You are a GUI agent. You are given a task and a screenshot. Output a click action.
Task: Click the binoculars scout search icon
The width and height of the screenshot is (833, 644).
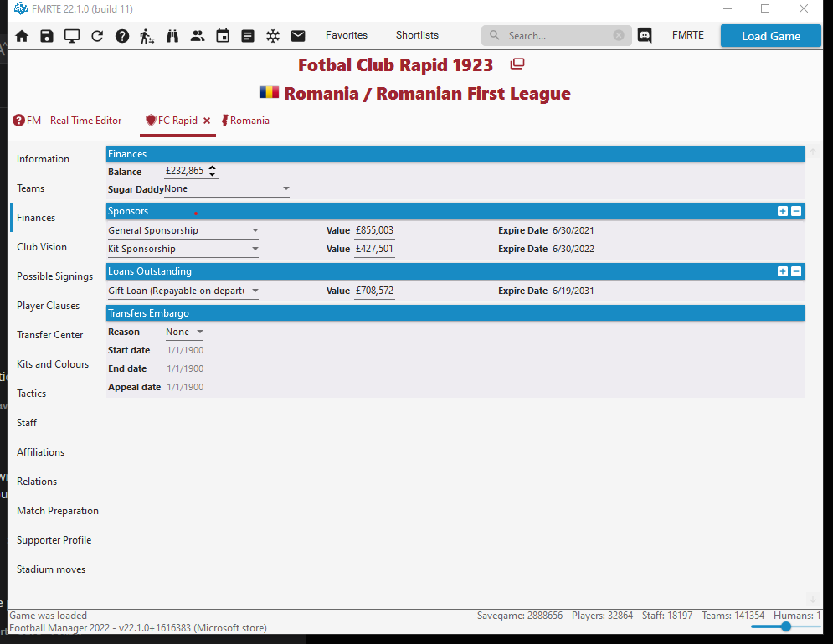[x=172, y=36]
